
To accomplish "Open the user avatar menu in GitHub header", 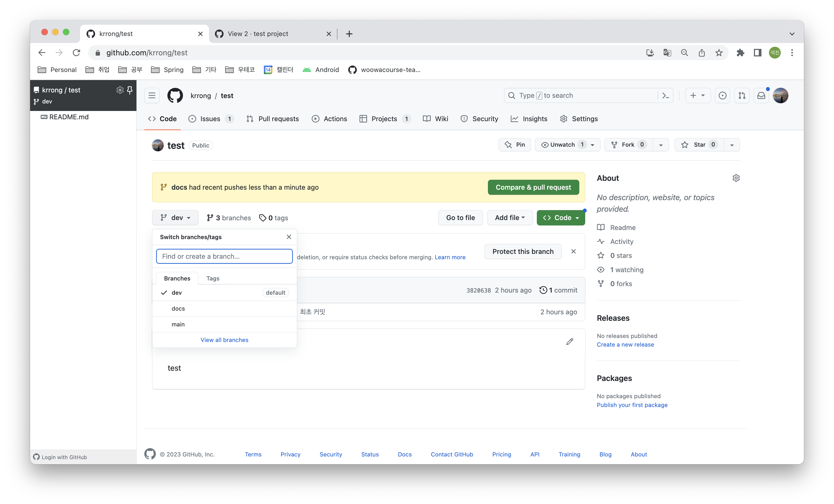I will coord(781,95).
